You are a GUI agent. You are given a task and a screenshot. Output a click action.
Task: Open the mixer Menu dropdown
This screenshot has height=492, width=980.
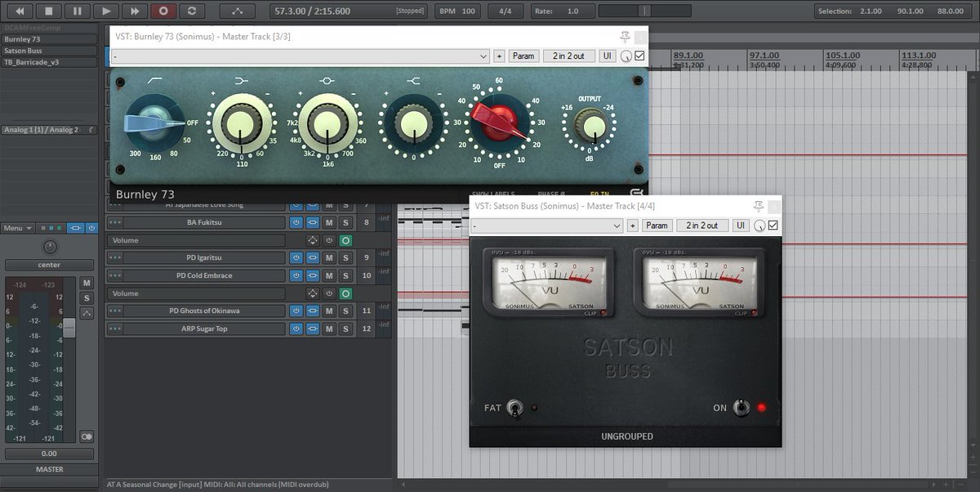pos(17,228)
